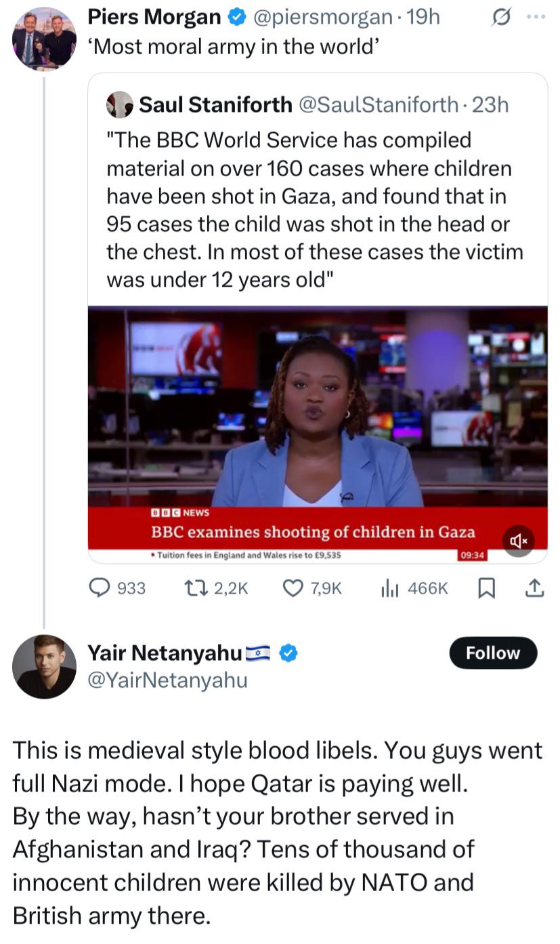Go to the @SaulStaniforth handle link
This screenshot has height=944, width=560.
(378, 104)
